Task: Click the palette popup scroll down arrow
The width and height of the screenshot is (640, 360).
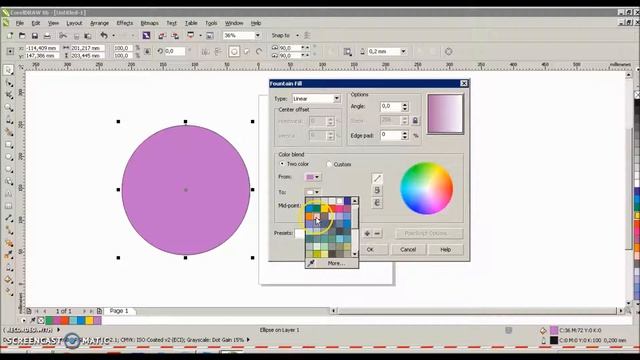Action: click(x=355, y=254)
